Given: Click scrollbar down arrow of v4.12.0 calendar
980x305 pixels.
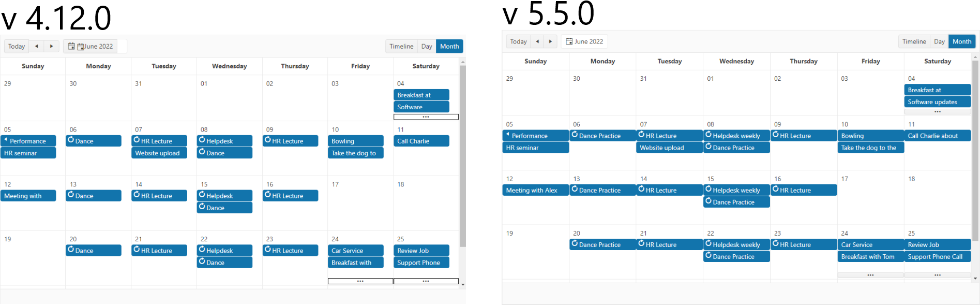Looking at the screenshot, I should 463,284.
